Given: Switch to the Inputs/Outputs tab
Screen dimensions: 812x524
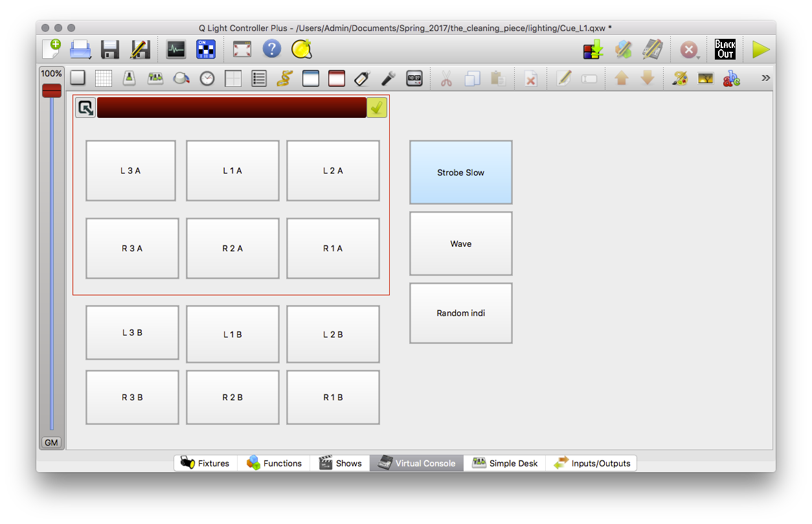Looking at the screenshot, I should 591,463.
